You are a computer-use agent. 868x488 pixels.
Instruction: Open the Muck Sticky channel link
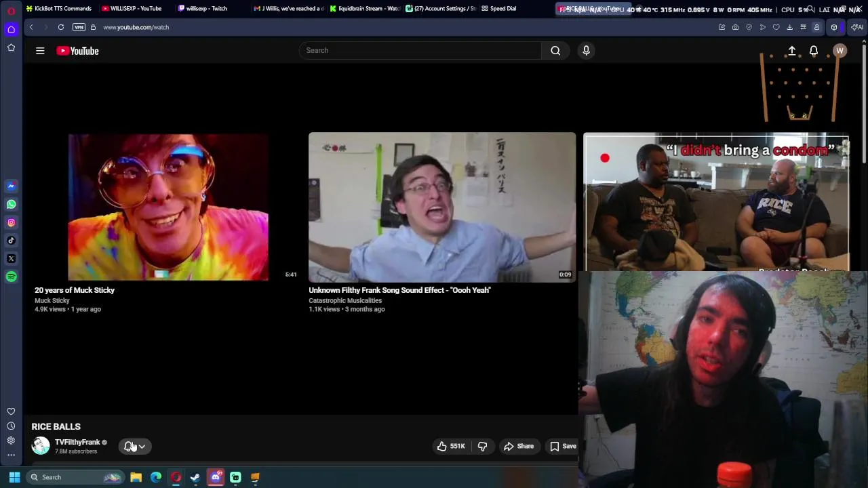pyautogui.click(x=52, y=300)
